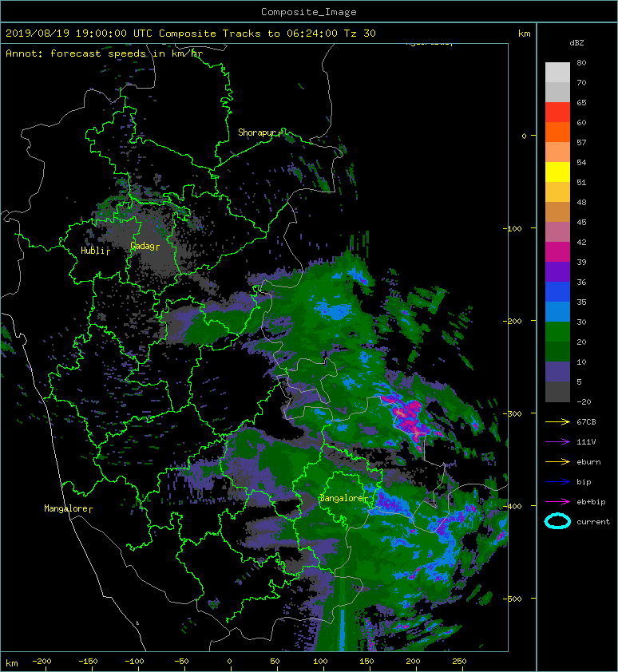Image resolution: width=618 pixels, height=672 pixels.
Task: Click the '67CB' legend label
Action: tap(586, 421)
